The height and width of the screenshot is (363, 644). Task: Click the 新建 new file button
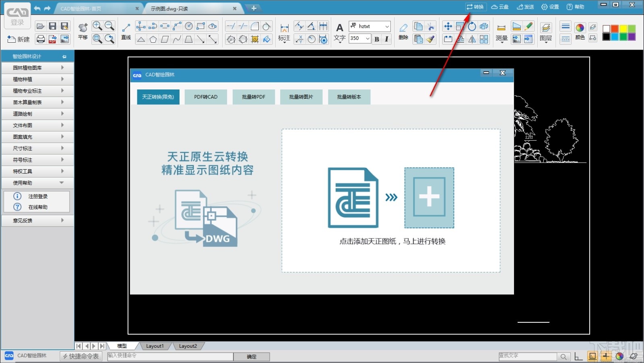point(19,39)
